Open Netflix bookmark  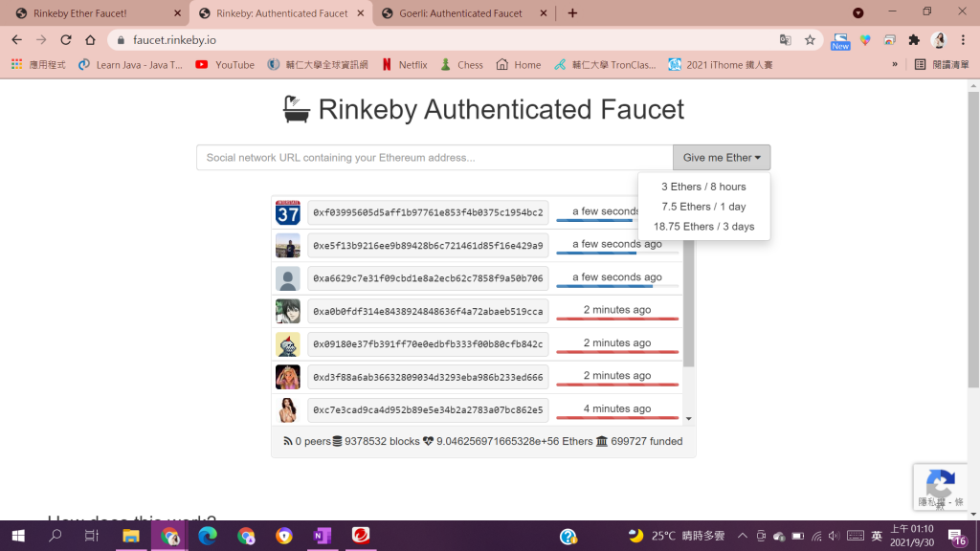(405, 64)
